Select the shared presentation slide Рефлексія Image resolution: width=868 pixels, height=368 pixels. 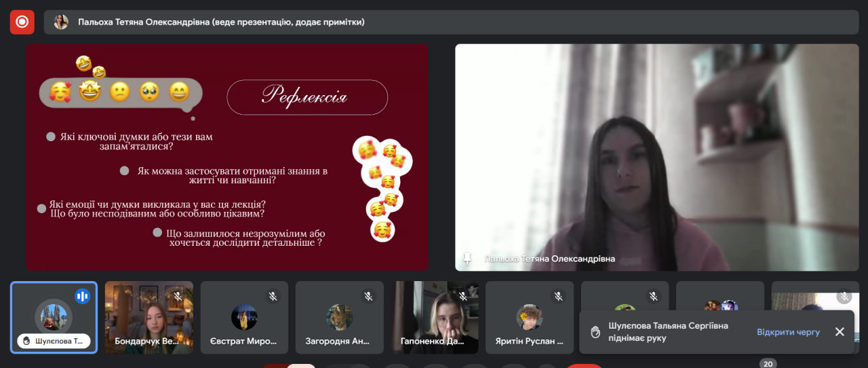[x=227, y=158]
